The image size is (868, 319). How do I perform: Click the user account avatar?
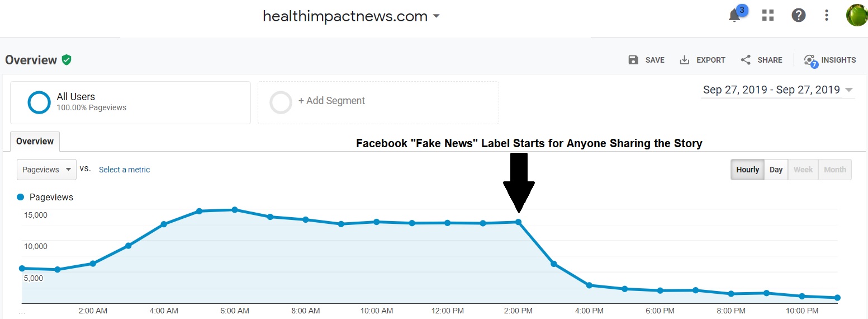tap(856, 16)
